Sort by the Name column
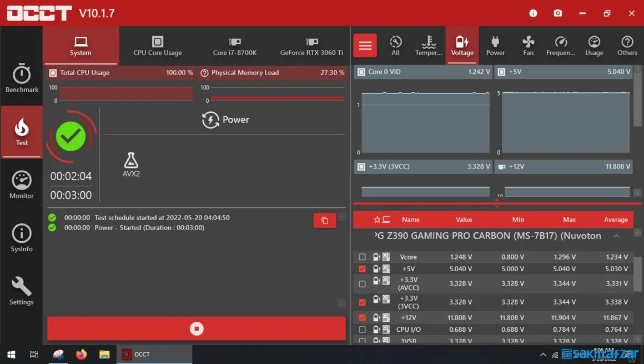 (411, 220)
